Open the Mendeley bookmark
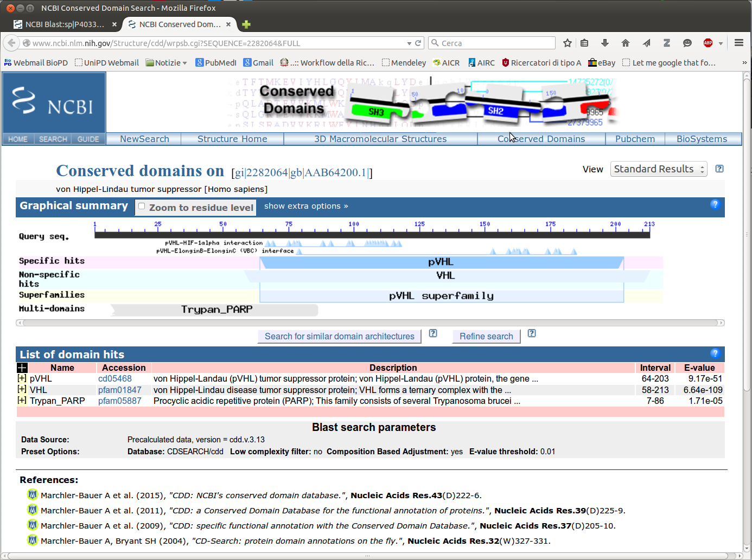 click(x=404, y=63)
